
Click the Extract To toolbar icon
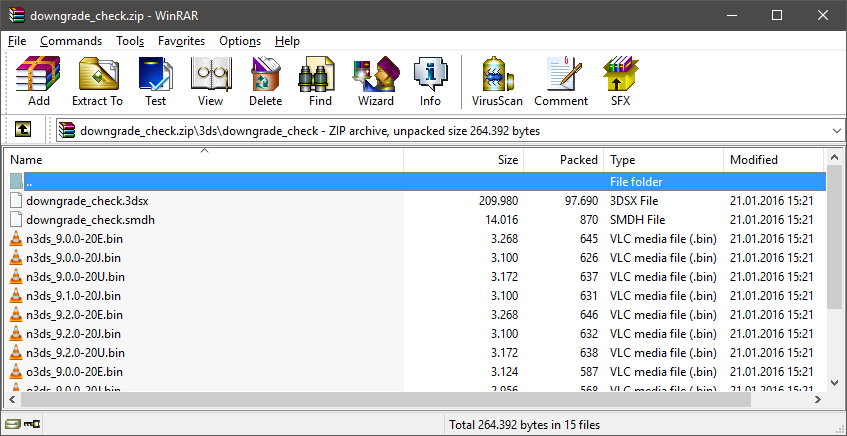pyautogui.click(x=97, y=81)
